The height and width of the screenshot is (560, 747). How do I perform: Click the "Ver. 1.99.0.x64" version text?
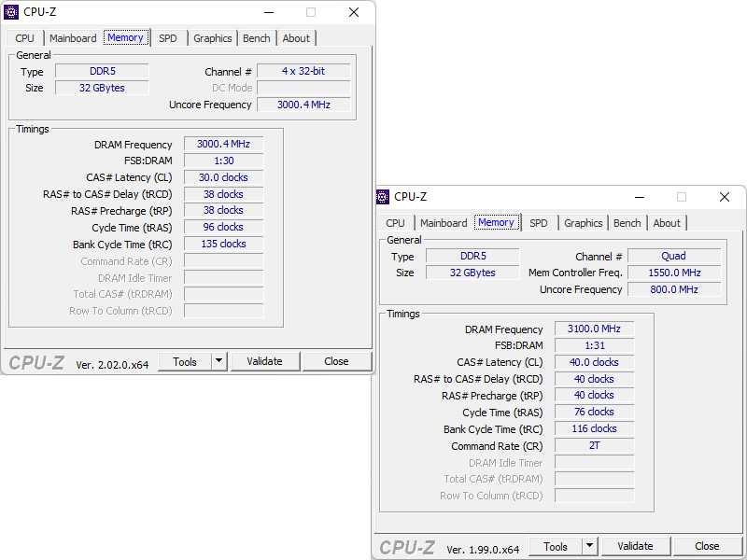(x=483, y=550)
